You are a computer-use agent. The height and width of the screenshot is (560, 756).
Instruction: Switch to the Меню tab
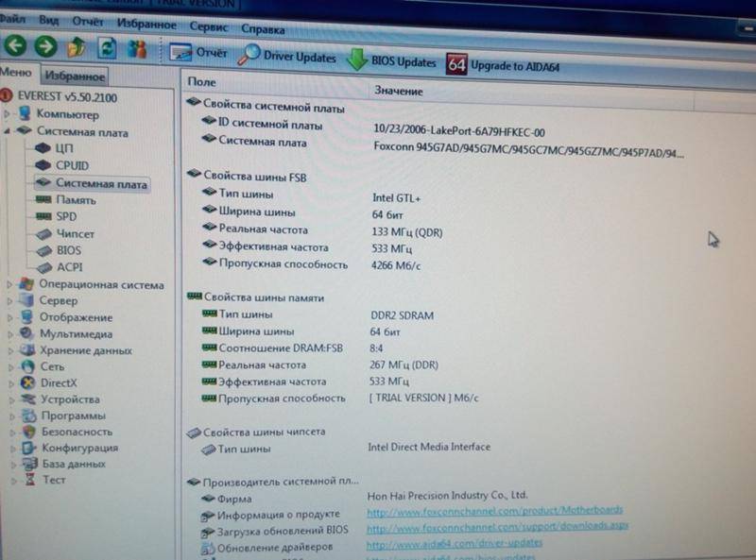[16, 73]
